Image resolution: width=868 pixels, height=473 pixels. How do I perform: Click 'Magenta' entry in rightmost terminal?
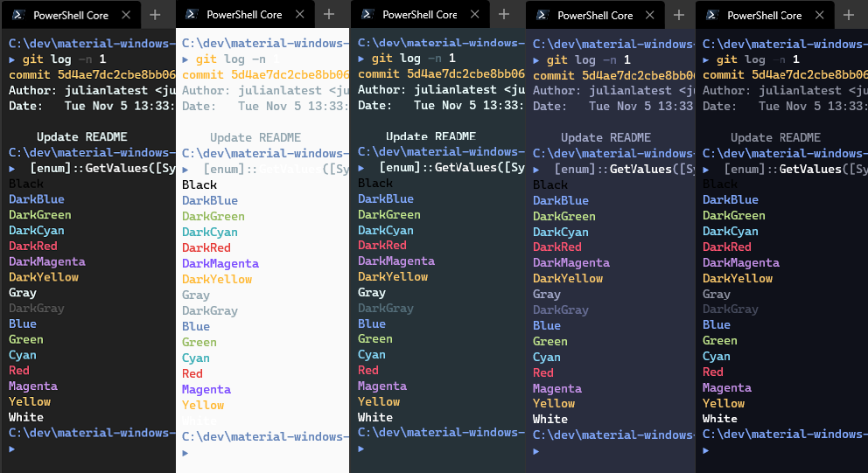pos(727,388)
